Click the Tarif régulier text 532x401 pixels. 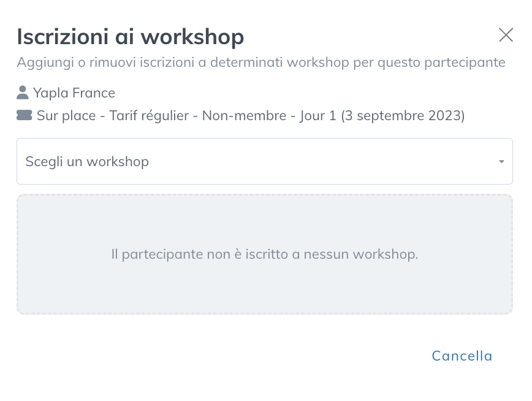(149, 116)
